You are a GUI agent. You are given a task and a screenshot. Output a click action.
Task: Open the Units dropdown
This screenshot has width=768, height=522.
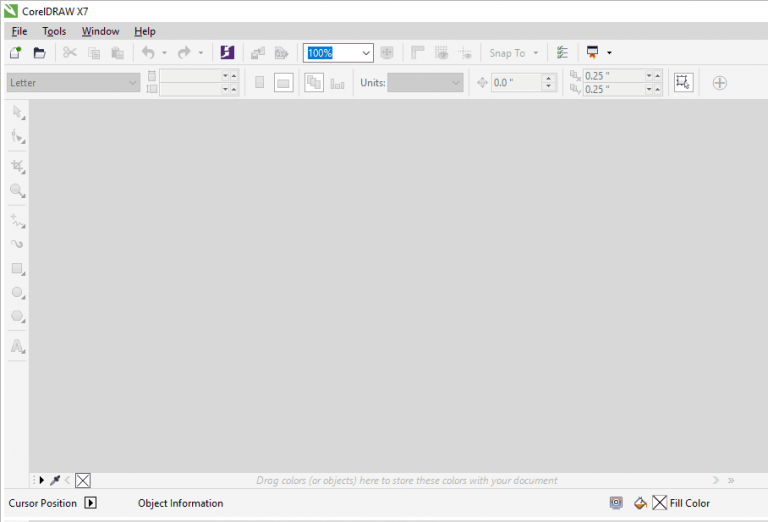(425, 83)
